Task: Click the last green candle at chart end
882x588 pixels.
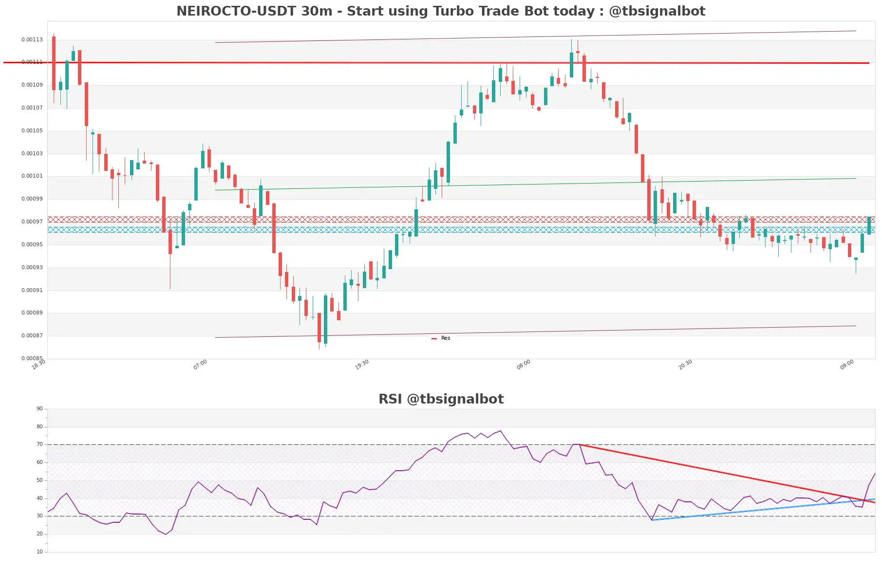Action: pos(869,225)
